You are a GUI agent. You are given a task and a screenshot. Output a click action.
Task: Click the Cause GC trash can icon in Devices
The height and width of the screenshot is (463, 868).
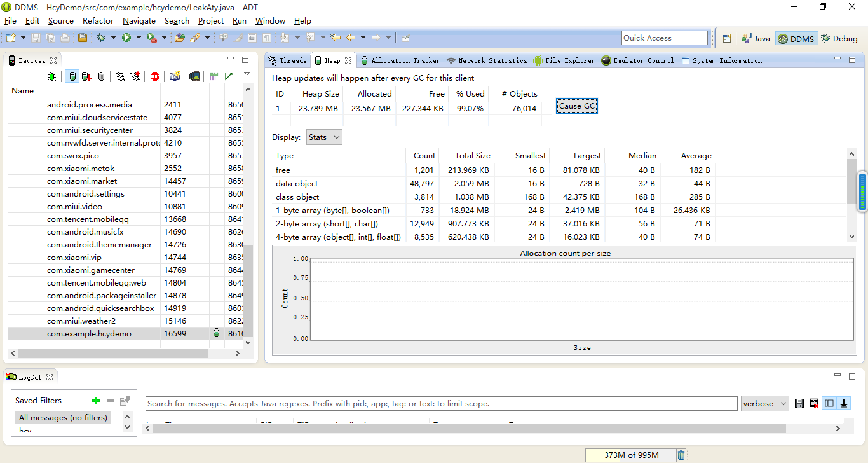(101, 76)
